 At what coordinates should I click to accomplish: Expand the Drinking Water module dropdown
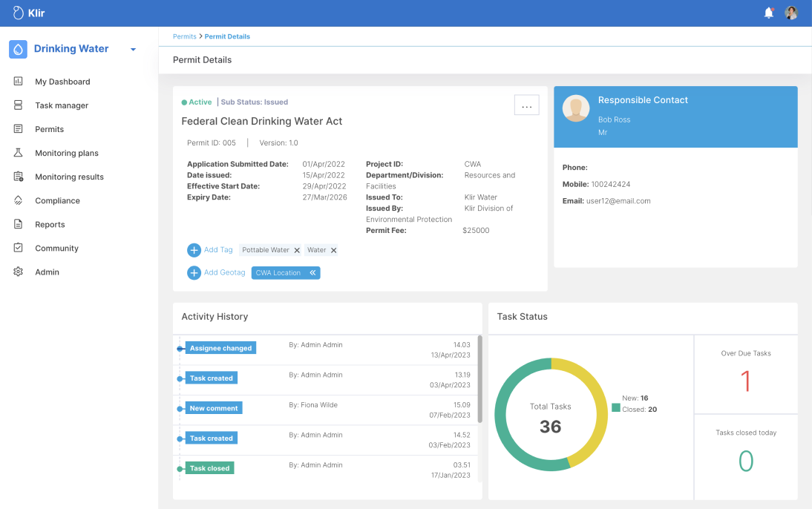(x=134, y=50)
